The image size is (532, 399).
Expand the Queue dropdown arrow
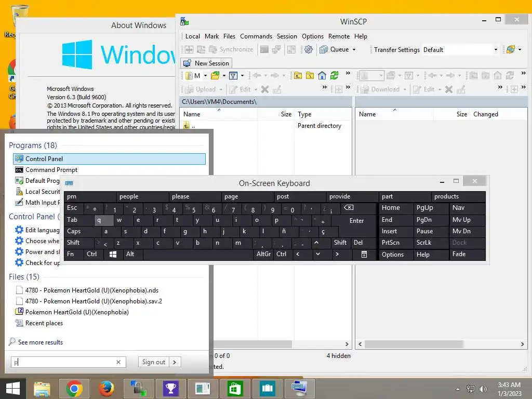pyautogui.click(x=354, y=49)
